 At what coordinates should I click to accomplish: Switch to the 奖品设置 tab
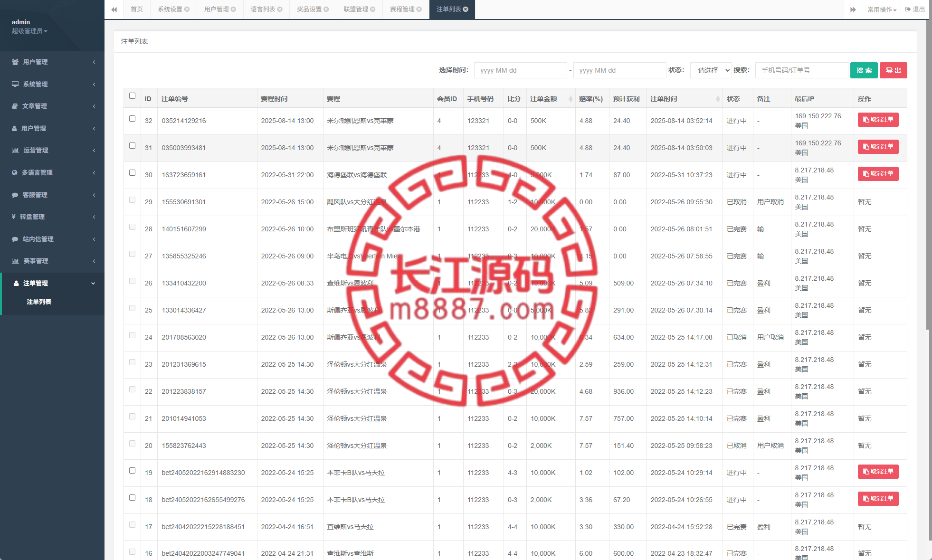(313, 9)
